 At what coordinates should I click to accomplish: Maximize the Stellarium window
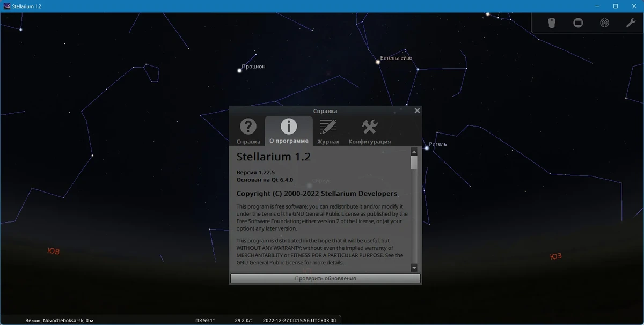[x=616, y=6]
